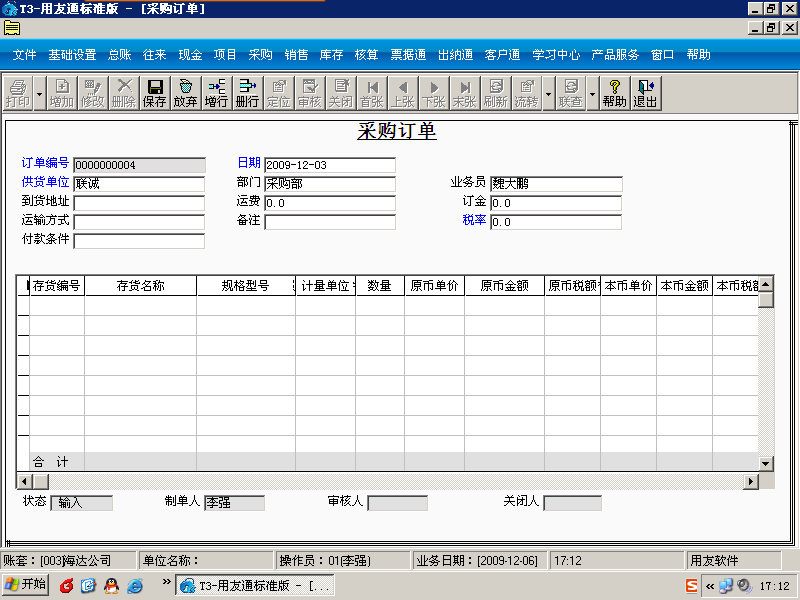
Task: Go to first record with 首张
Action: (371, 93)
